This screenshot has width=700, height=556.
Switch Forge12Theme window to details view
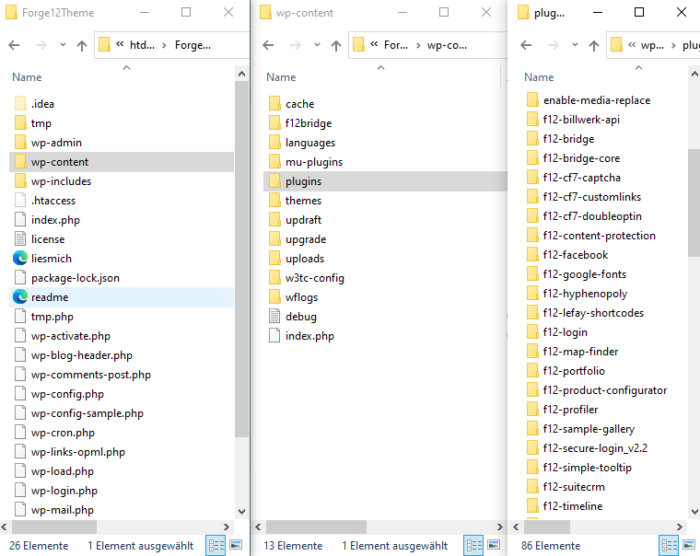coord(216,545)
